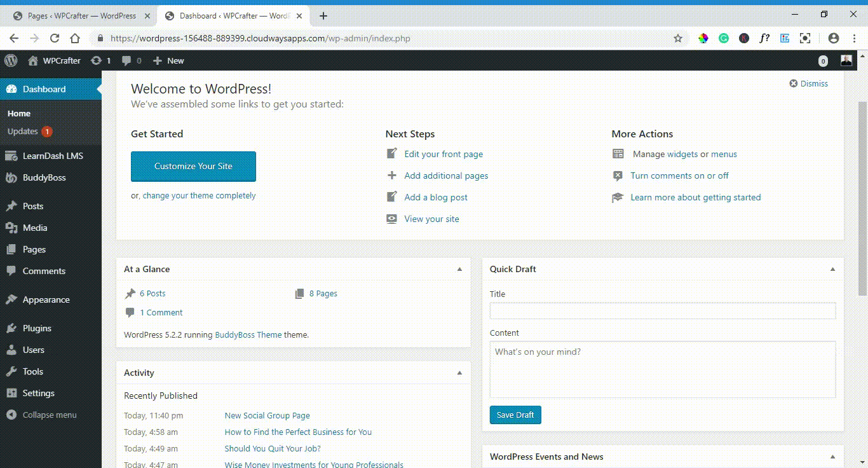Bookmark this page with the star icon
Image resolution: width=868 pixels, height=468 pixels.
point(678,38)
